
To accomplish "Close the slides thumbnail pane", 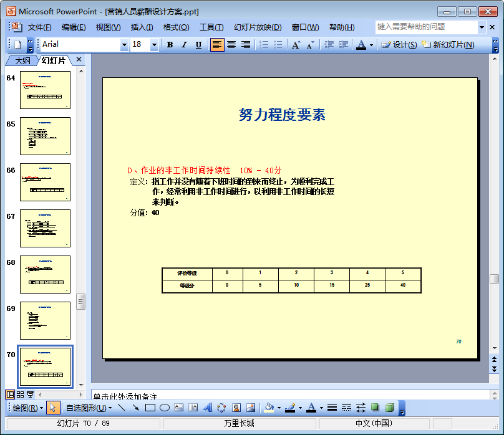I will tap(79, 59).
